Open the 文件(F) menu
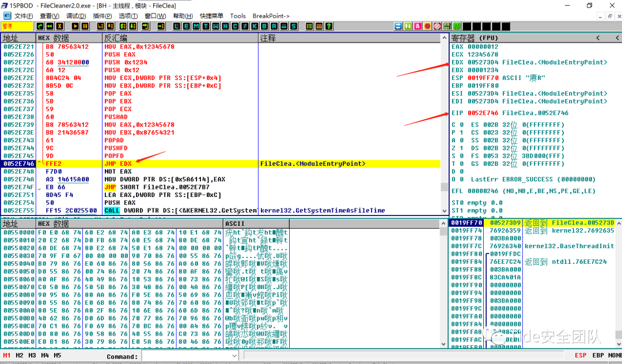The width and height of the screenshot is (622, 364). click(24, 16)
